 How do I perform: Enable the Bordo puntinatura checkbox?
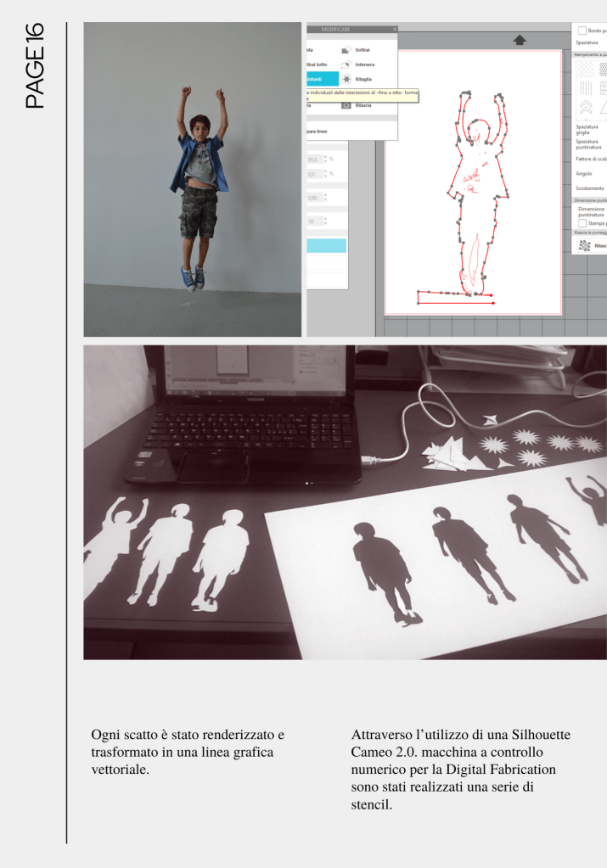[582, 30]
